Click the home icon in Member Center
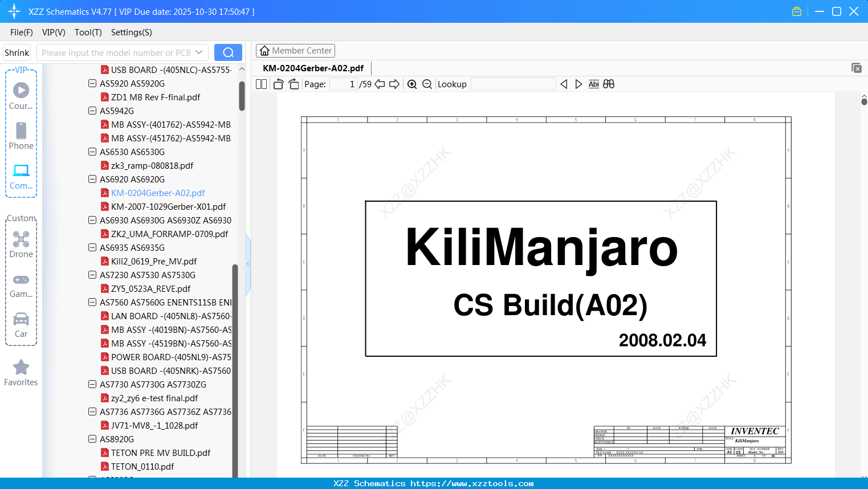This screenshot has width=868, height=489. [x=264, y=51]
